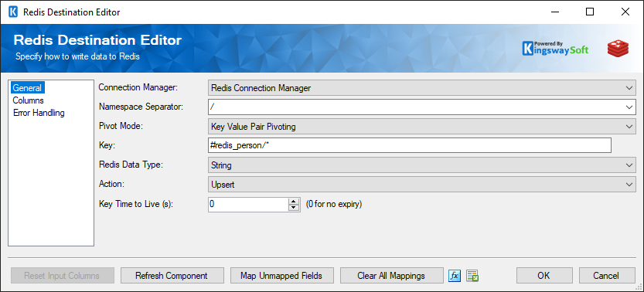
Task: Click the documentation table icon beside fx
Action: [x=472, y=276]
